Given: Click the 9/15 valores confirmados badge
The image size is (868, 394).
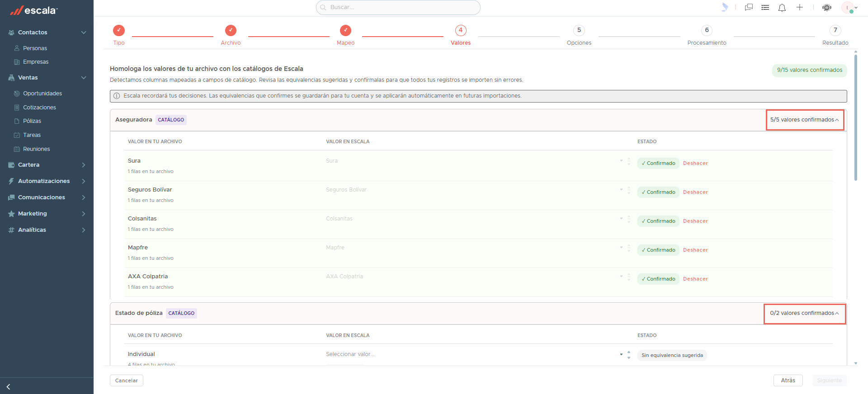Looking at the screenshot, I should coord(810,70).
